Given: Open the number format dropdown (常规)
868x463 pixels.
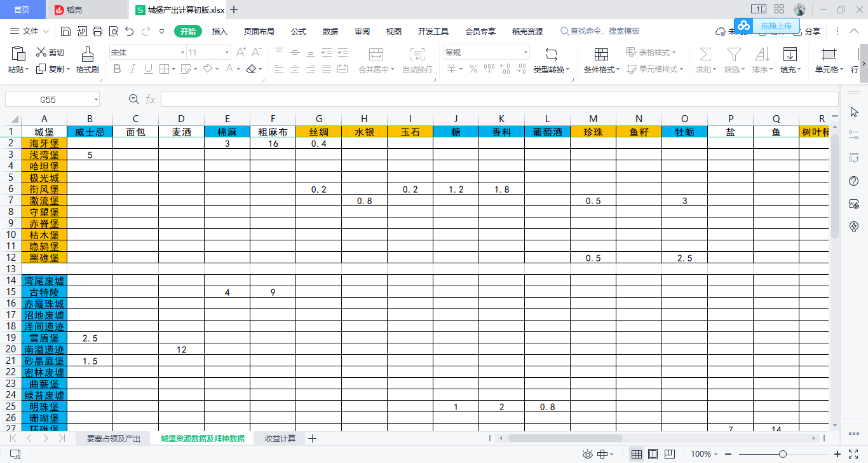Looking at the screenshot, I should (x=526, y=53).
